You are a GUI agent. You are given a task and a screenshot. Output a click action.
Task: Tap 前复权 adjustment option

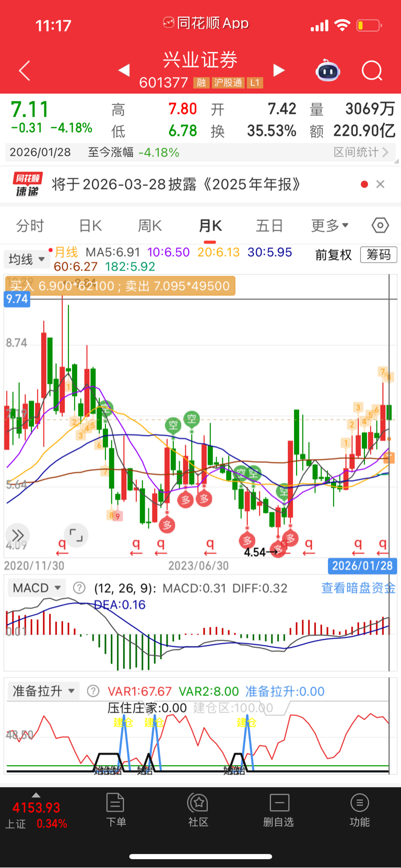(x=334, y=255)
